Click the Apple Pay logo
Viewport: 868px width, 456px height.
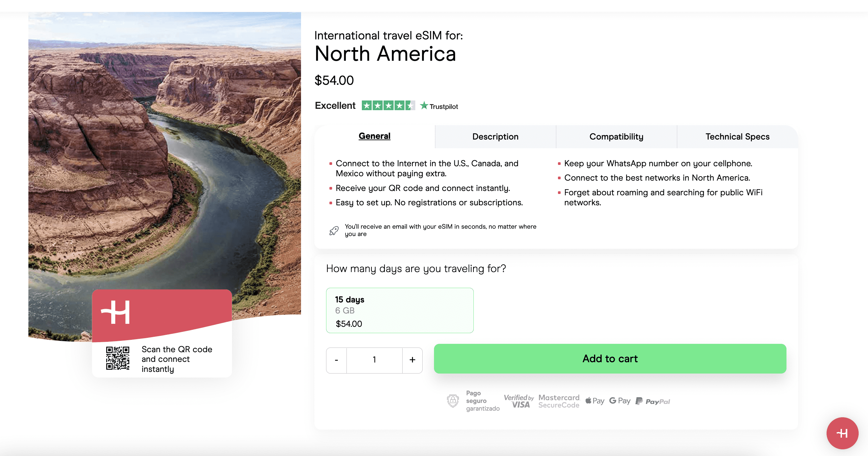click(595, 401)
